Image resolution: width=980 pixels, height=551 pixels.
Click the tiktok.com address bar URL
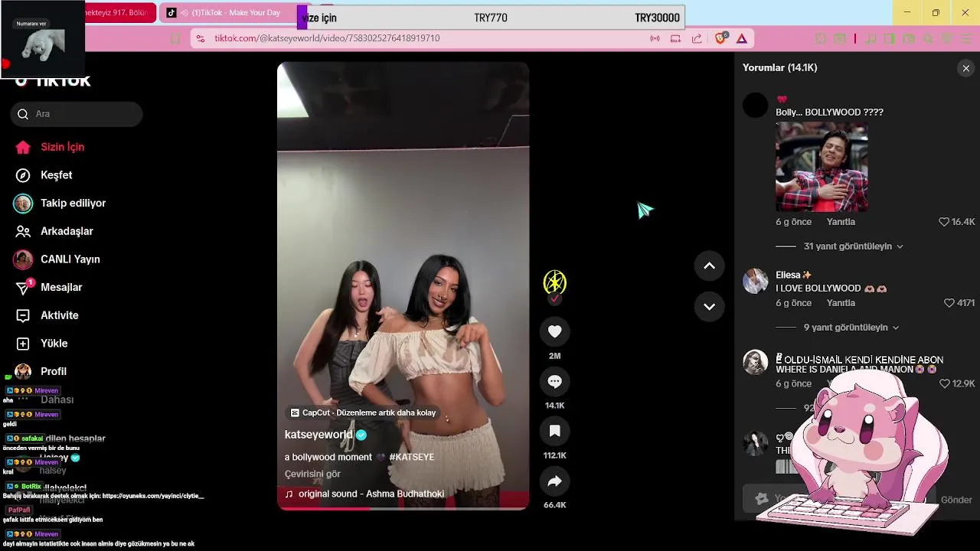pyautogui.click(x=327, y=38)
